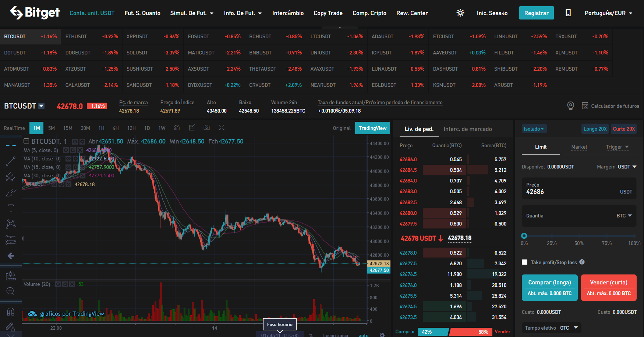Click the Bitget logo
644x337 pixels.
pyautogui.click(x=35, y=13)
